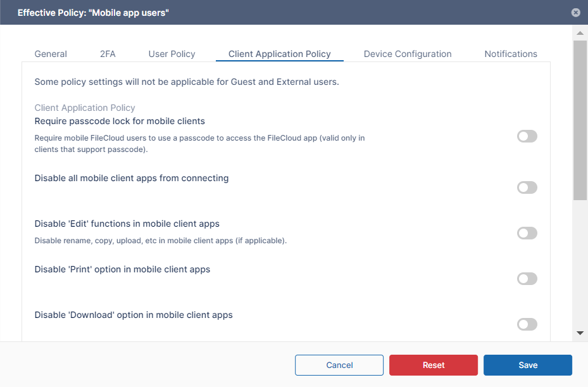Click the 'Require passcode lock for mobile clients' label

(x=120, y=121)
